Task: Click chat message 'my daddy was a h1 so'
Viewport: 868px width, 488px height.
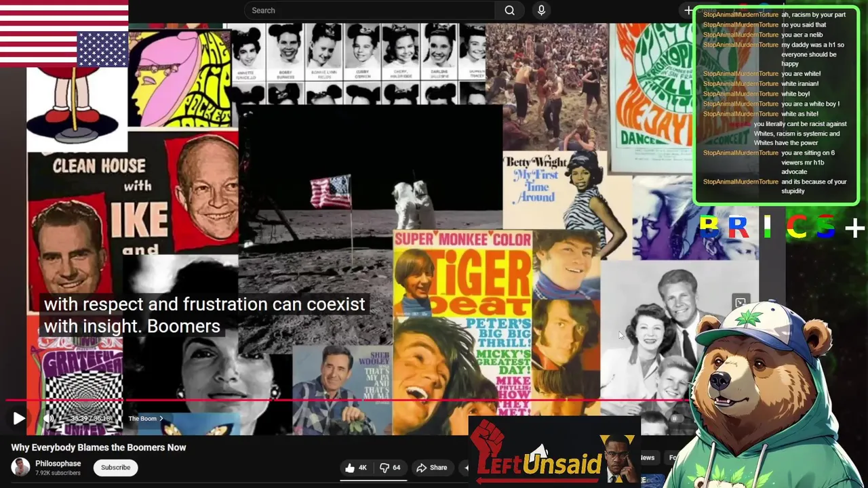Action: [x=812, y=45]
